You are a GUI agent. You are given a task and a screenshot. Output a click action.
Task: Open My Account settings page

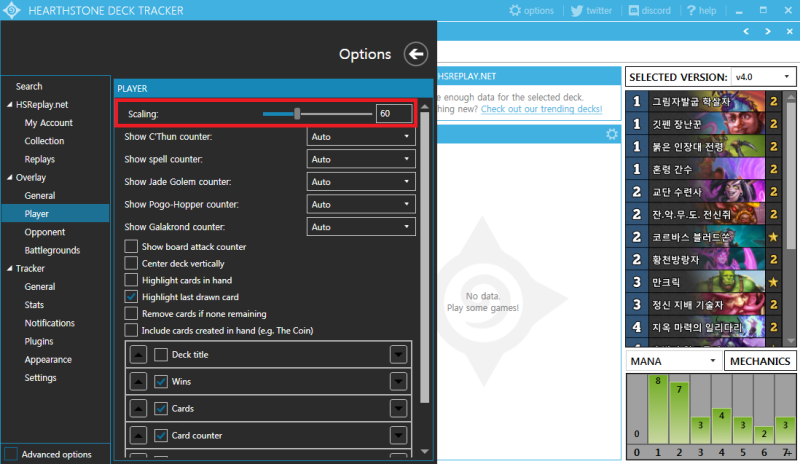point(48,123)
